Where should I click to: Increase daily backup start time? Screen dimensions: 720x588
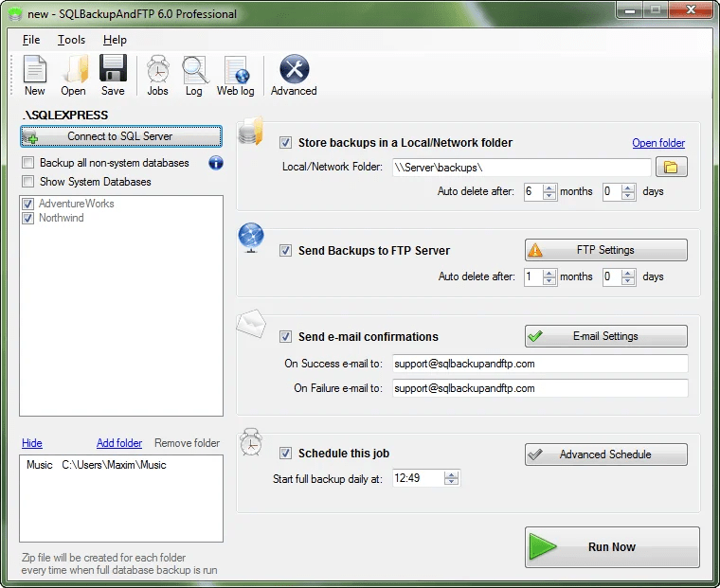coord(451,474)
